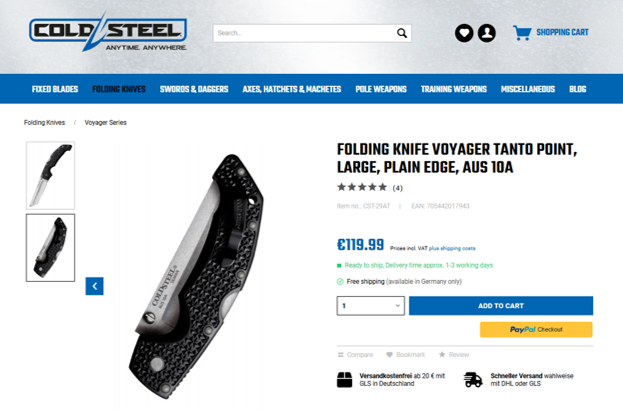The width and height of the screenshot is (623, 420).
Task: Select the open knife thumbnail
Action: 50,175
